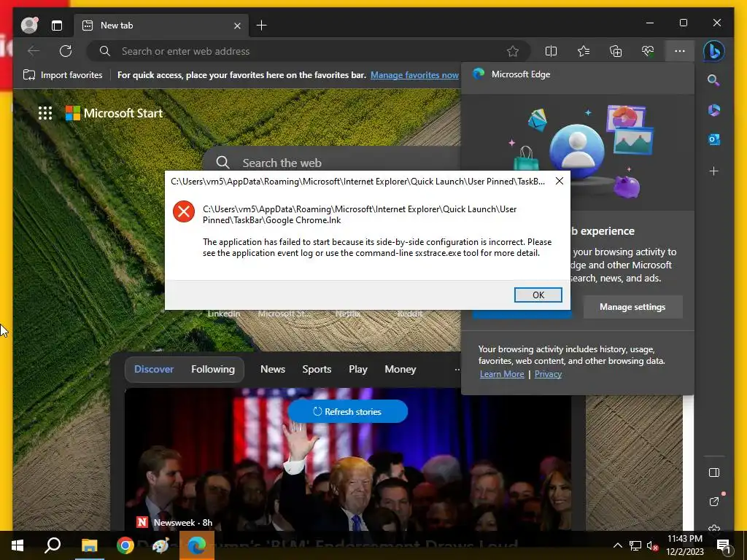Follow the Manage favorites now link

(x=414, y=75)
